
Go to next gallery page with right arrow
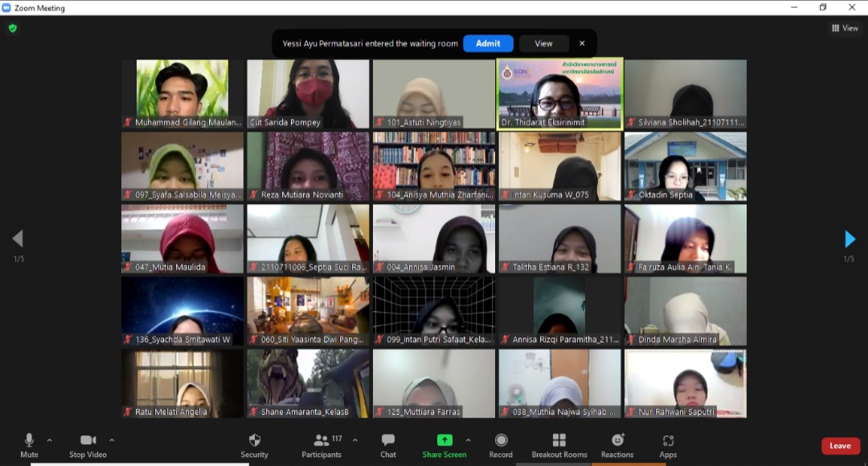(850, 239)
